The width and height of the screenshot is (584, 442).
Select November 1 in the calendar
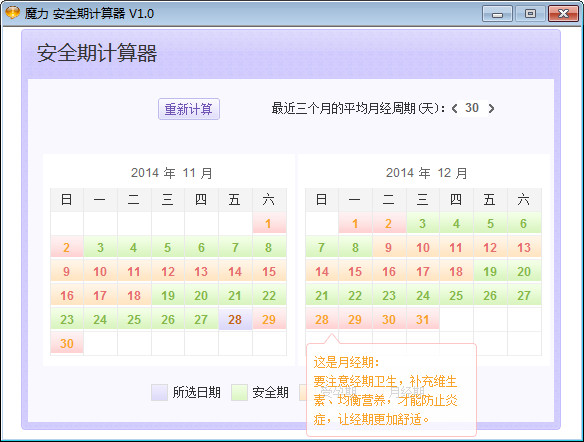(269, 223)
